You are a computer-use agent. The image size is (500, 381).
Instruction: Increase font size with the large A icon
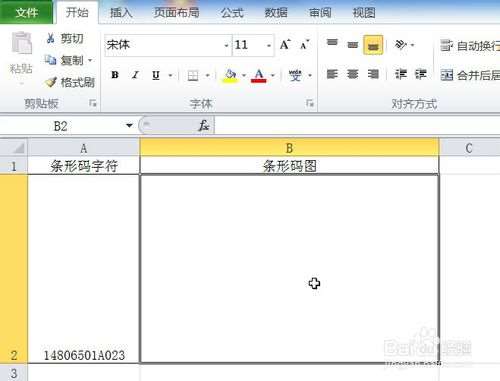[285, 45]
